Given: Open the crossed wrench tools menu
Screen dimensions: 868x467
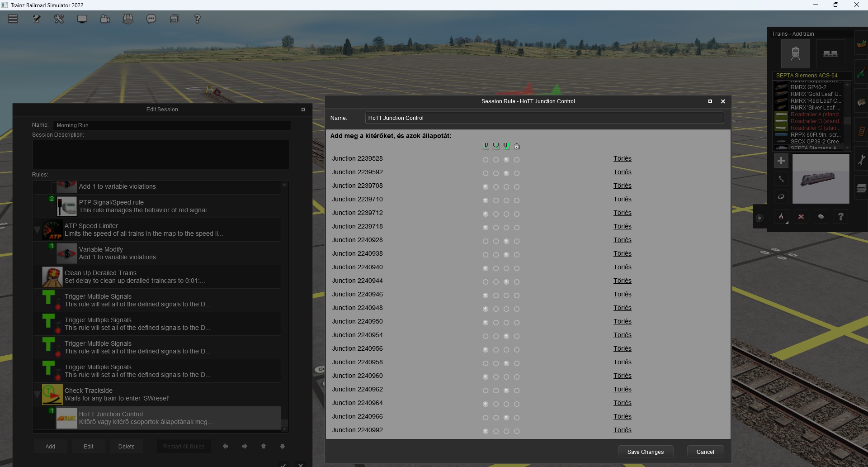Looking at the screenshot, I should pos(59,19).
